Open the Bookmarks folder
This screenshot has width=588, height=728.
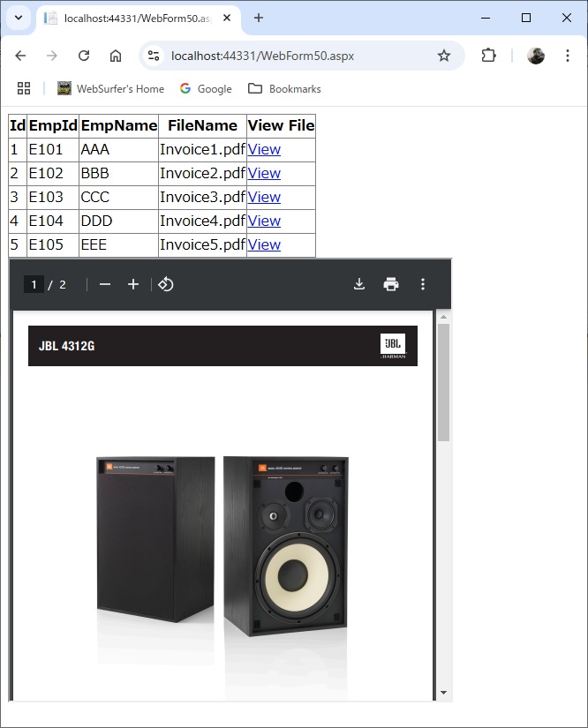coord(284,88)
